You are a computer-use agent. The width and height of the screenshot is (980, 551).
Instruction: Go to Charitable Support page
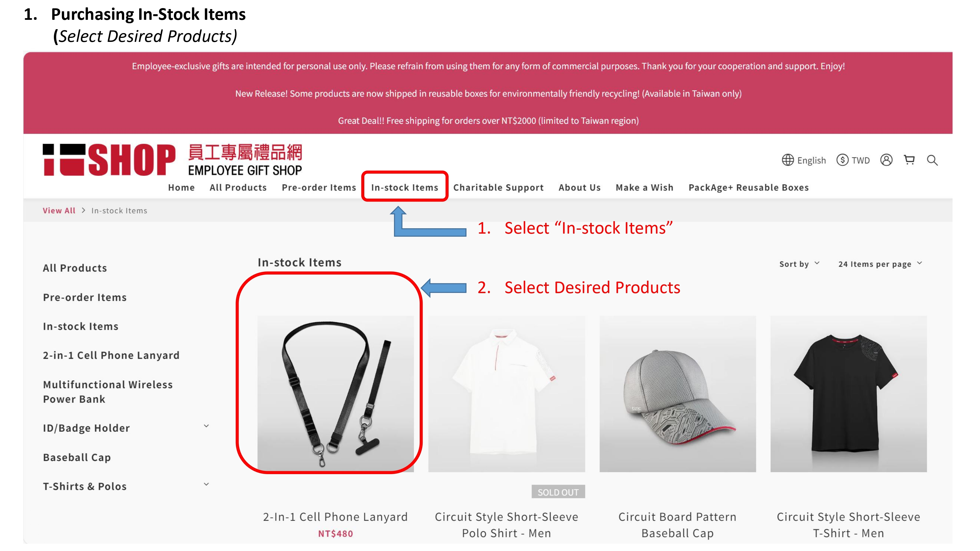pyautogui.click(x=498, y=188)
